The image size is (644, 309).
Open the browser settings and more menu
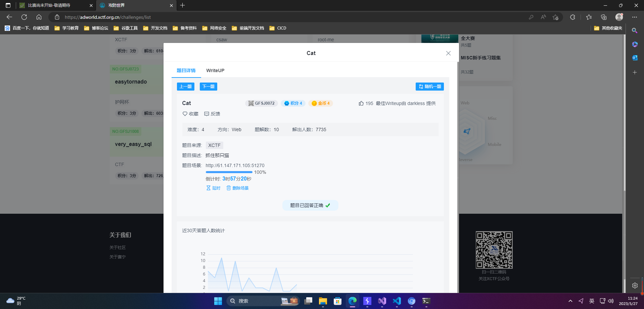pos(634,17)
